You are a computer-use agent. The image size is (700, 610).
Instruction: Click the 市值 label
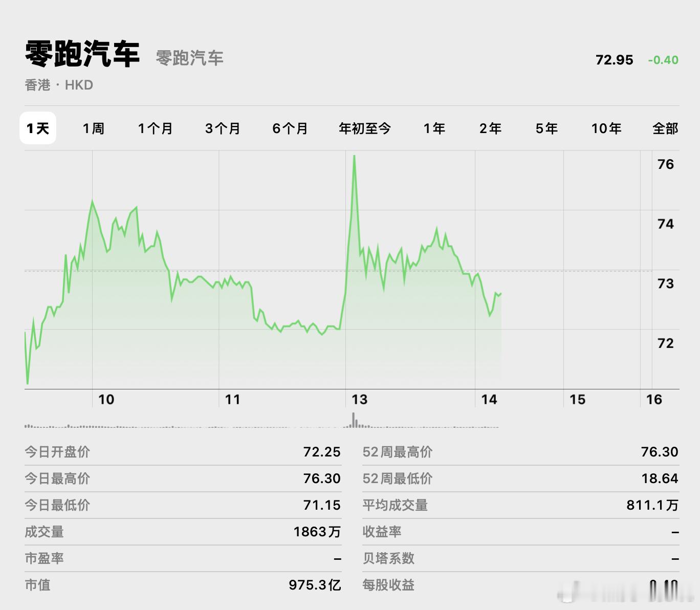(37, 585)
